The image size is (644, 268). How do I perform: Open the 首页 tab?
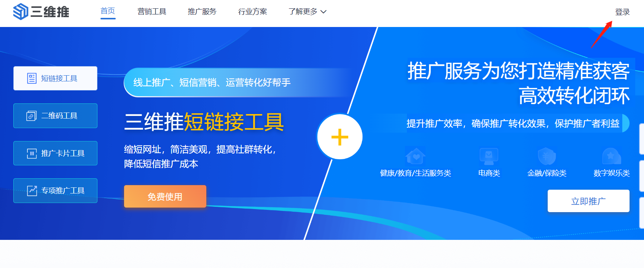[x=108, y=11]
